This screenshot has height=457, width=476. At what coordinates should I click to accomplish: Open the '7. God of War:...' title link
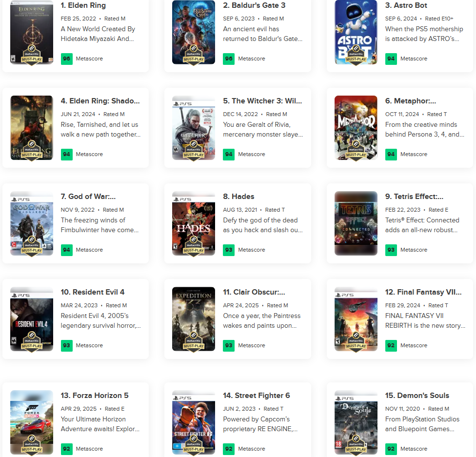(x=88, y=197)
